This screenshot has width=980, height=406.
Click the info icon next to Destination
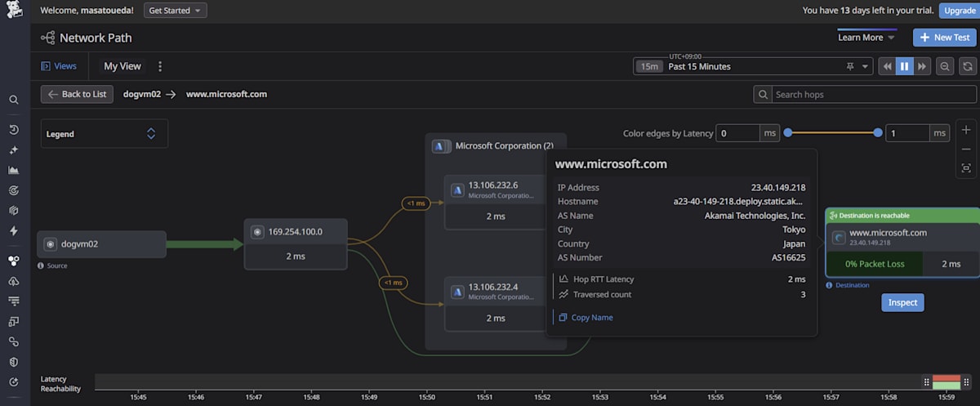[x=829, y=285]
